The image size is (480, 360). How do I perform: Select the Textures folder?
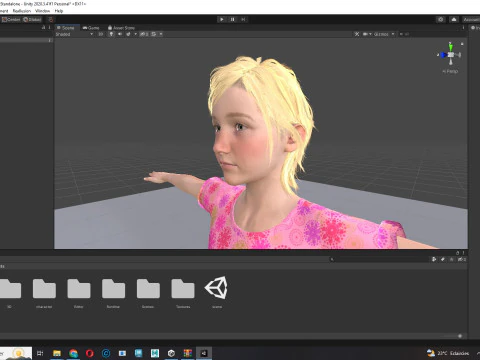(x=183, y=292)
